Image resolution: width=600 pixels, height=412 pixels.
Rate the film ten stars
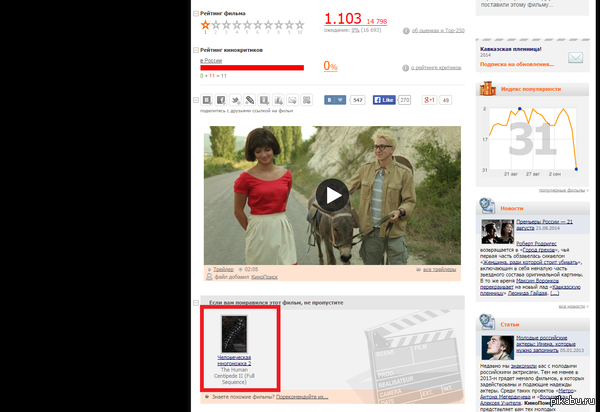click(300, 25)
